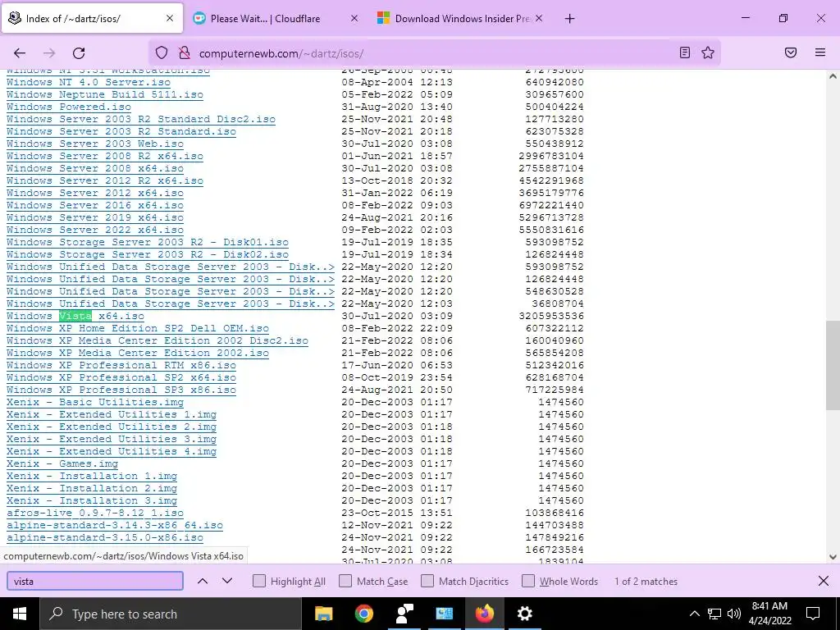Screen dimensions: 840x630
Task: Open Settings gear in the taskbar
Action: pos(524,614)
